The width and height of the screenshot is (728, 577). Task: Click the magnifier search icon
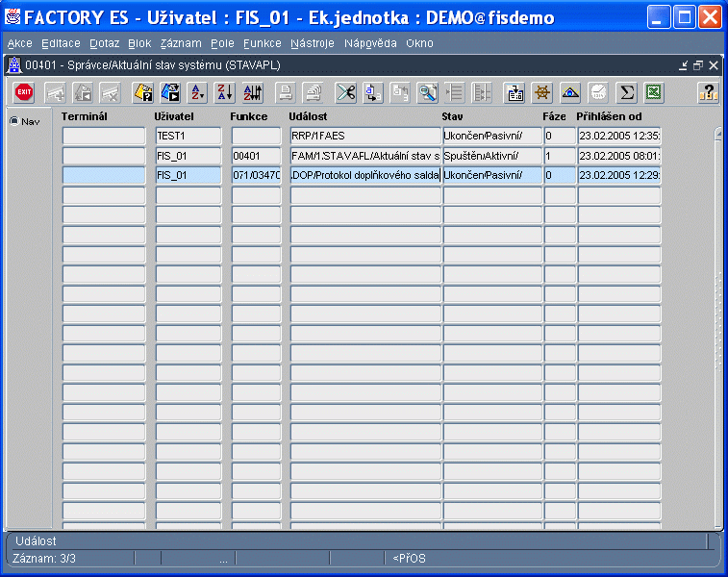coord(428,93)
